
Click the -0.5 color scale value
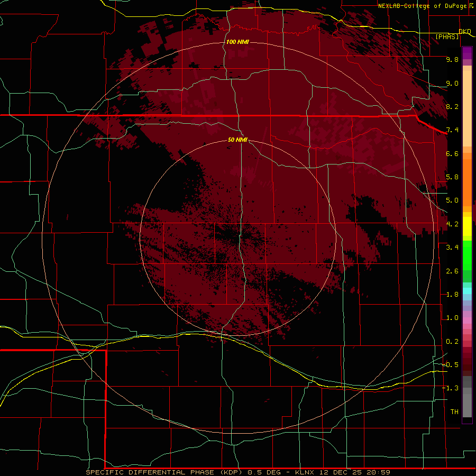tap(450, 365)
